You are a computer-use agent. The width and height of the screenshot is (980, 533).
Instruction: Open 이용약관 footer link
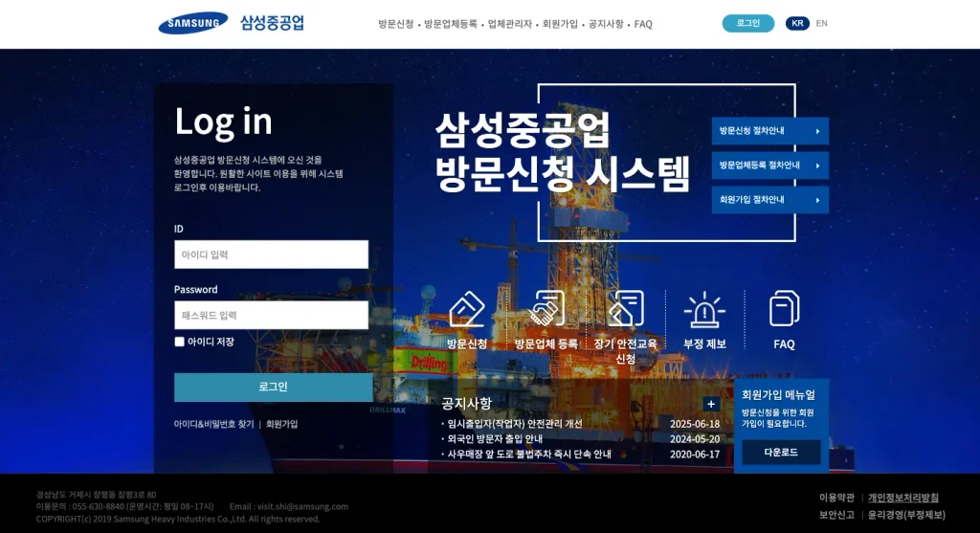point(836,498)
